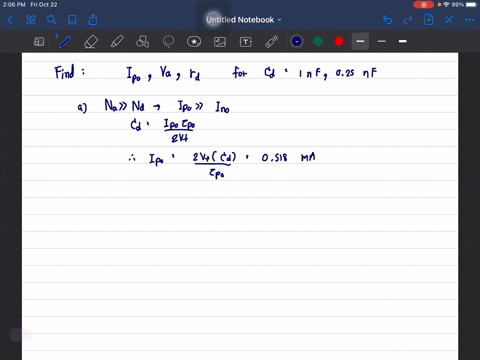The width and height of the screenshot is (480, 360).
Task: Select the Highlighter tool
Action: [x=117, y=42]
